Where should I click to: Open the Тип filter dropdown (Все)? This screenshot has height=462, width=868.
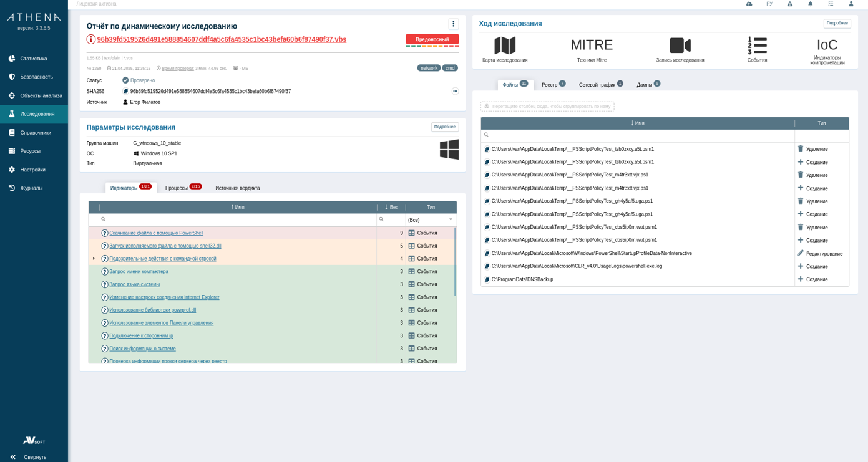[431, 220]
